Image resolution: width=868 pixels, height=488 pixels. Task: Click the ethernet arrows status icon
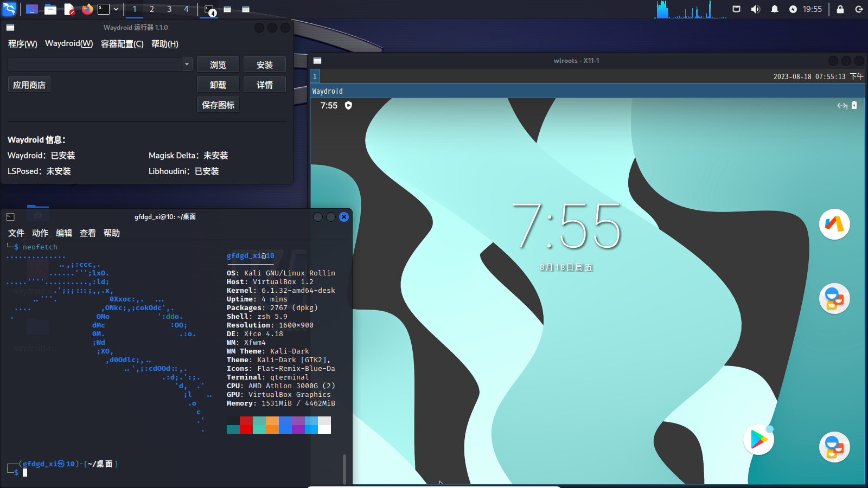point(842,106)
